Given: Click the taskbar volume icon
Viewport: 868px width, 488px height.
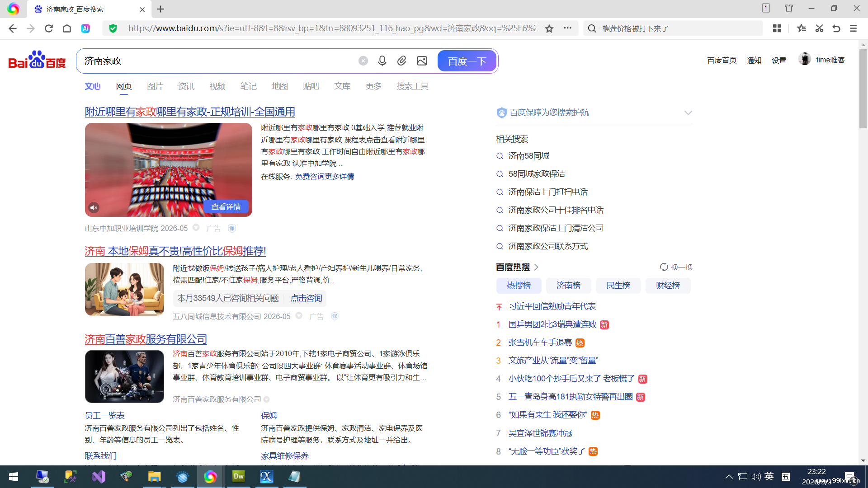Looking at the screenshot, I should pos(756,477).
